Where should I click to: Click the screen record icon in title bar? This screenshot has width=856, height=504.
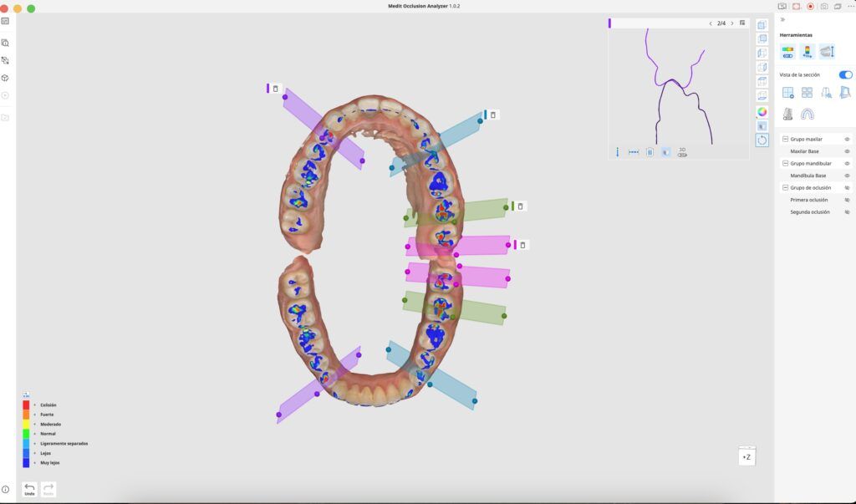pyautogui.click(x=810, y=7)
